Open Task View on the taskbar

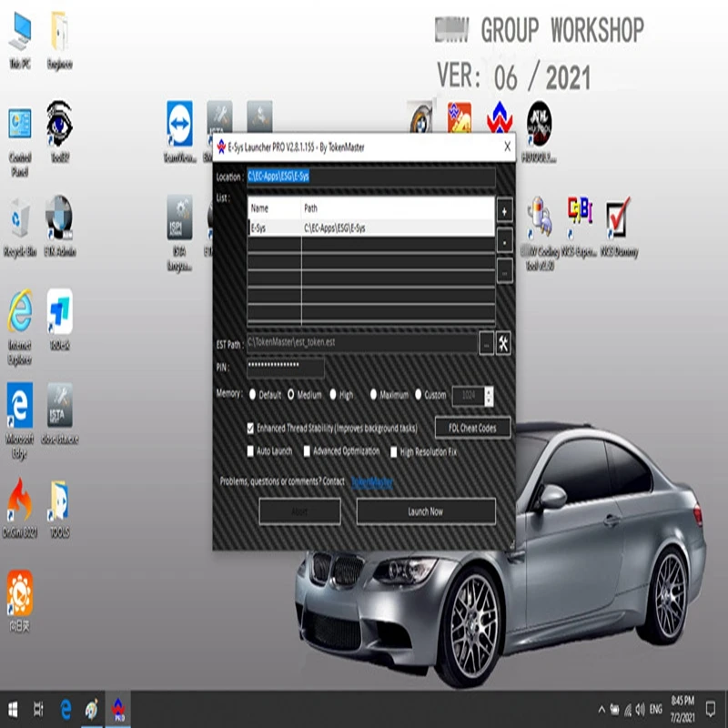click(38, 709)
